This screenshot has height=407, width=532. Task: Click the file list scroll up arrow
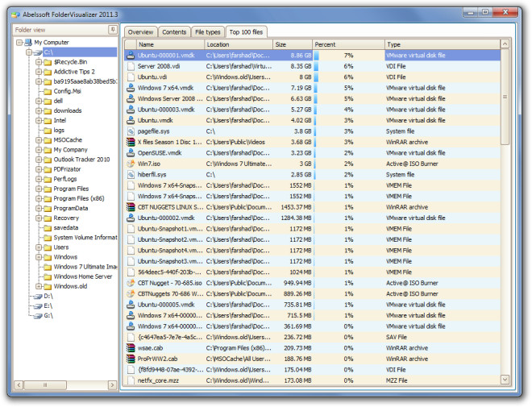click(505, 44)
